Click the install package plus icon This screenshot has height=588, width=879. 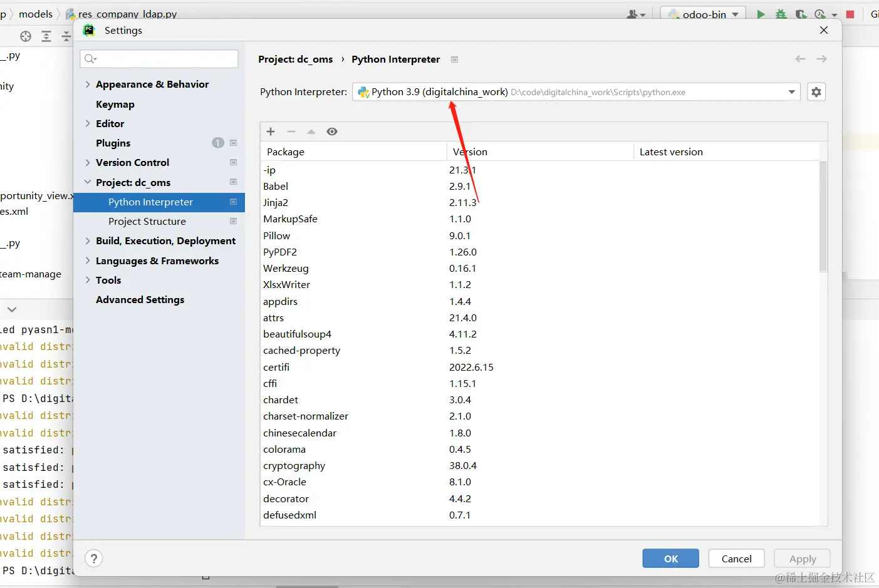click(x=271, y=132)
